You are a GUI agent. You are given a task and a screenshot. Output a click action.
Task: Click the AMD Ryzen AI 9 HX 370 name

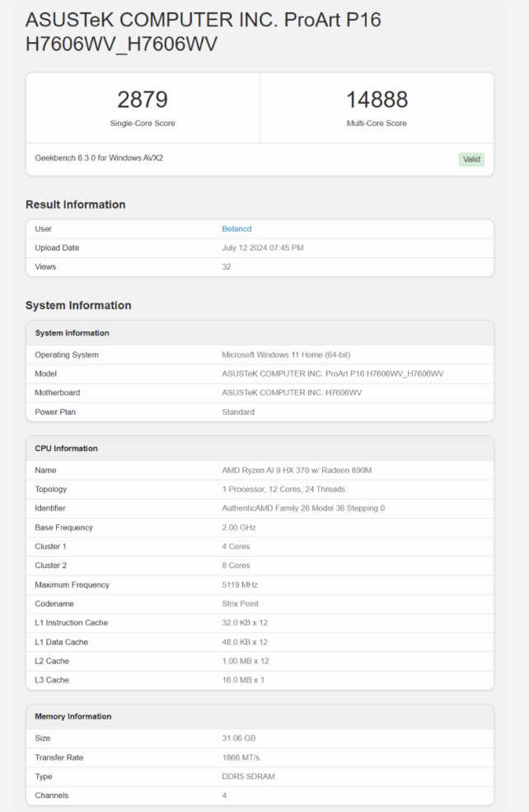click(296, 470)
